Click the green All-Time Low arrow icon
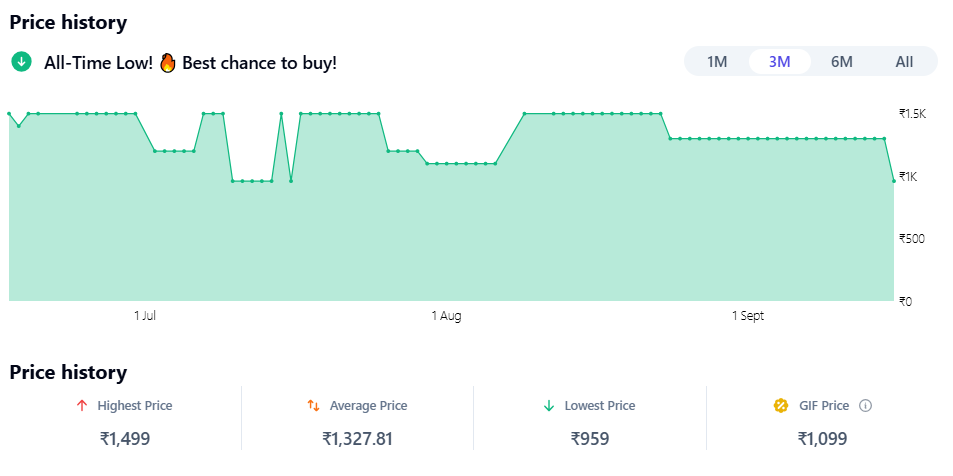This screenshot has height=476, width=953. pyautogui.click(x=20, y=62)
